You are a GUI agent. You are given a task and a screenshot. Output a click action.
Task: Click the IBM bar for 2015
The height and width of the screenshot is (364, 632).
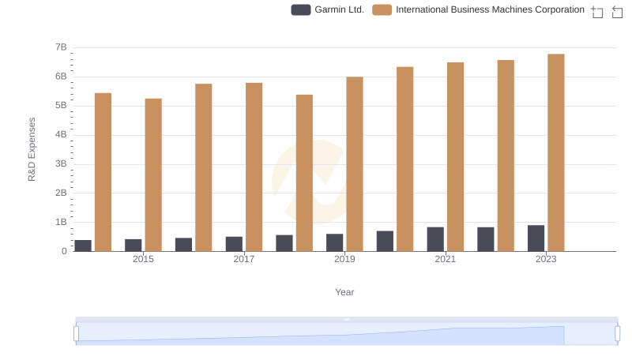pos(153,174)
